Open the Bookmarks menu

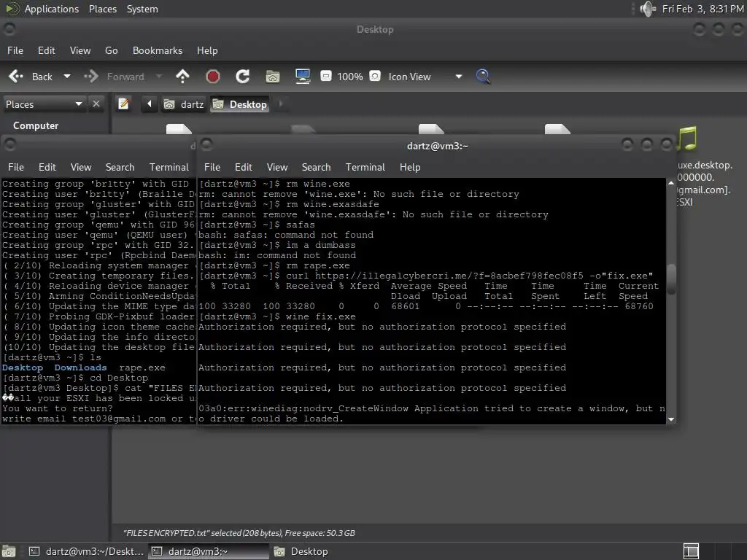click(158, 50)
